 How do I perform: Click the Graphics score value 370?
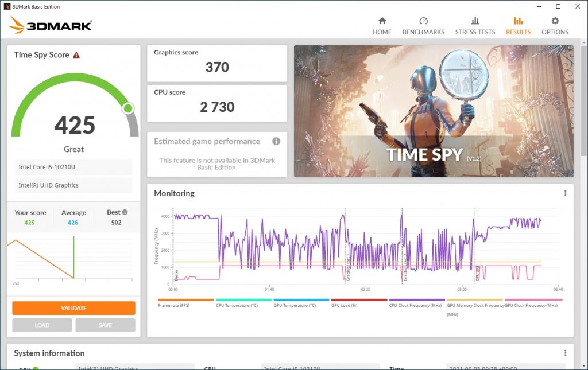(x=217, y=68)
